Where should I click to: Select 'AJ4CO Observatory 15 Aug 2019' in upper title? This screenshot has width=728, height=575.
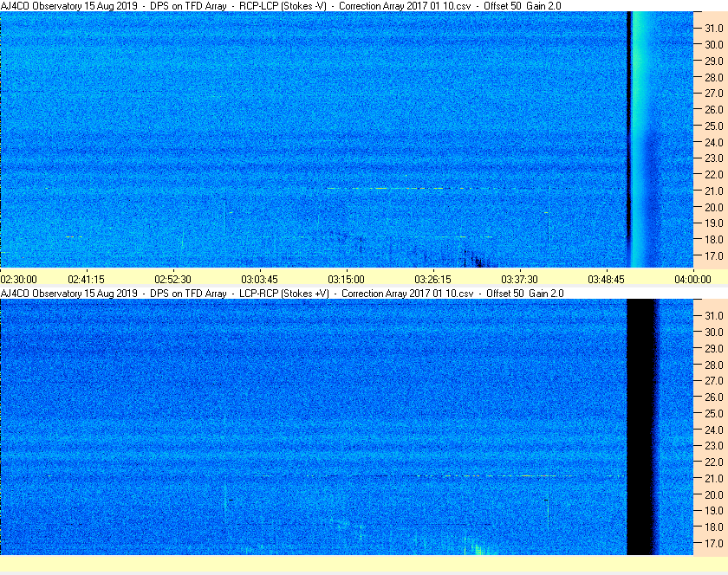[x=69, y=6]
